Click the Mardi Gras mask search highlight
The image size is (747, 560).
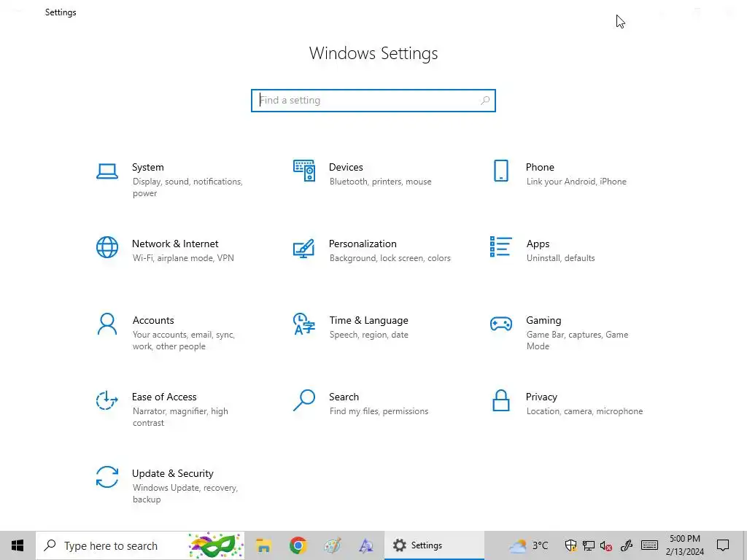tap(216, 545)
